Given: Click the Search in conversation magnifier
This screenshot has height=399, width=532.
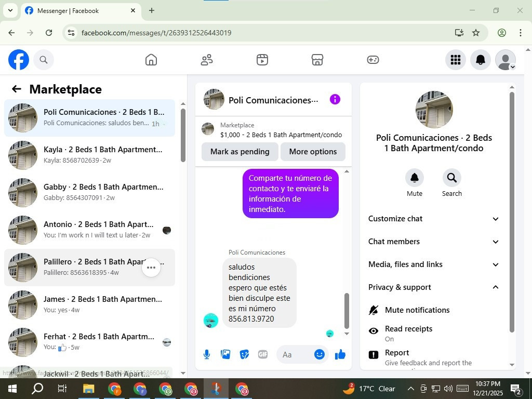Looking at the screenshot, I should (451, 178).
